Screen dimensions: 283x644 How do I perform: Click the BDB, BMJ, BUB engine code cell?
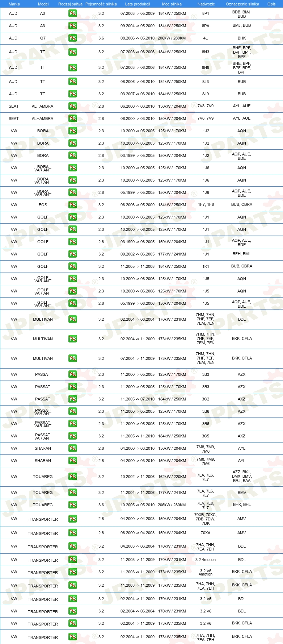pyautogui.click(x=242, y=14)
